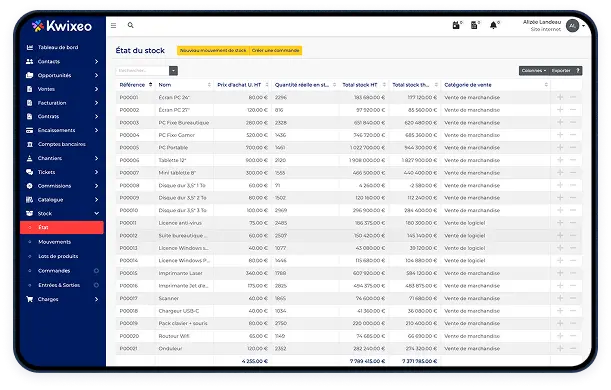Collapse the Stock submenu chevron
The width and height of the screenshot is (611, 390).
96,214
